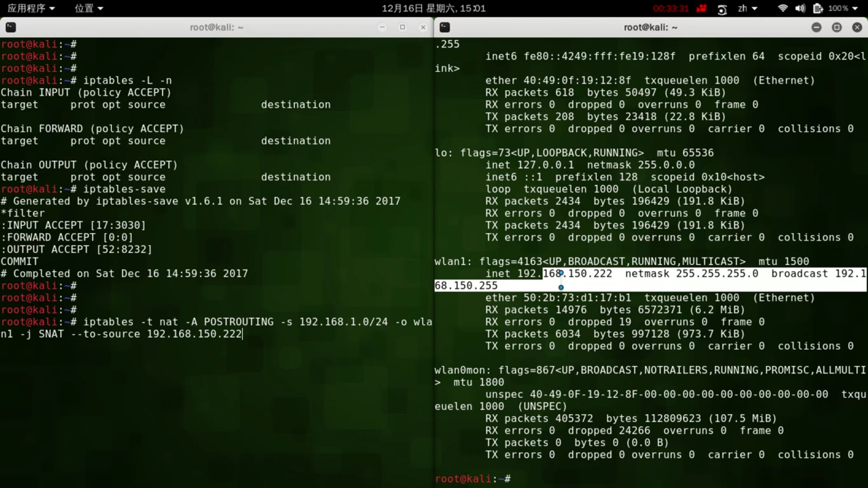Viewport: 868px width, 488px height.
Task: Click the 'wlan1: flags=4163' line
Action: point(622,262)
